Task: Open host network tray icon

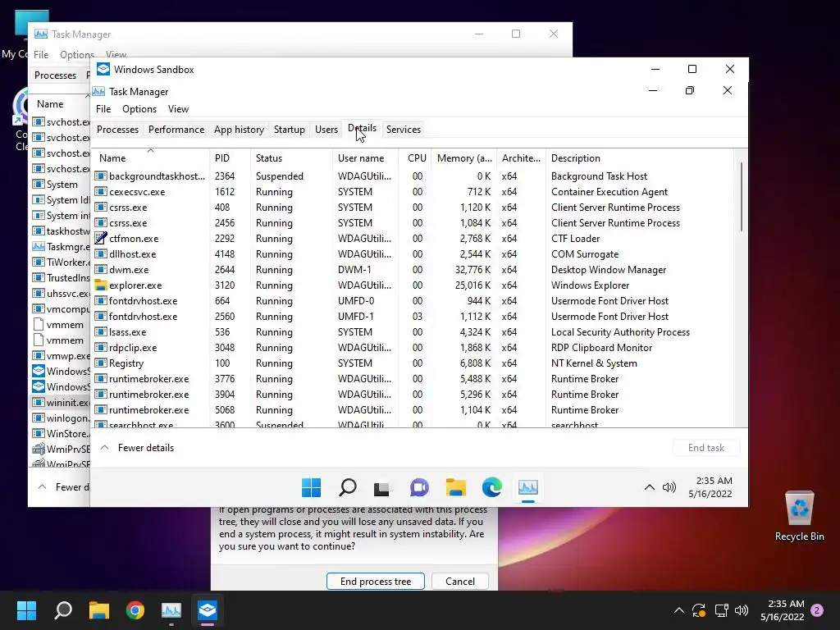Action: pyautogui.click(x=721, y=610)
